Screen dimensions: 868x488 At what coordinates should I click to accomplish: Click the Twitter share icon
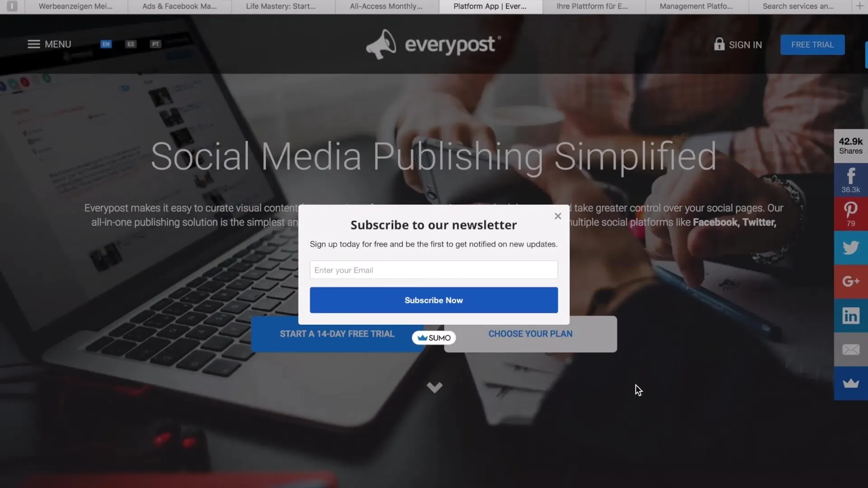(851, 247)
